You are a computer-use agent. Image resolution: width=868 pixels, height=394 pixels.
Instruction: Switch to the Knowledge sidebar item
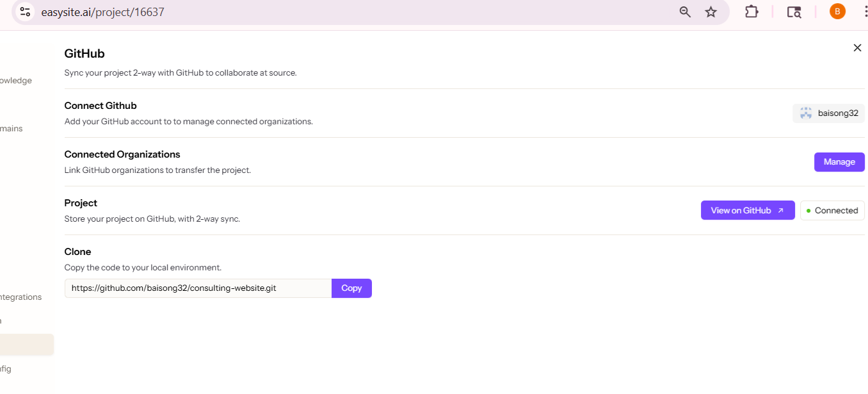(16, 81)
